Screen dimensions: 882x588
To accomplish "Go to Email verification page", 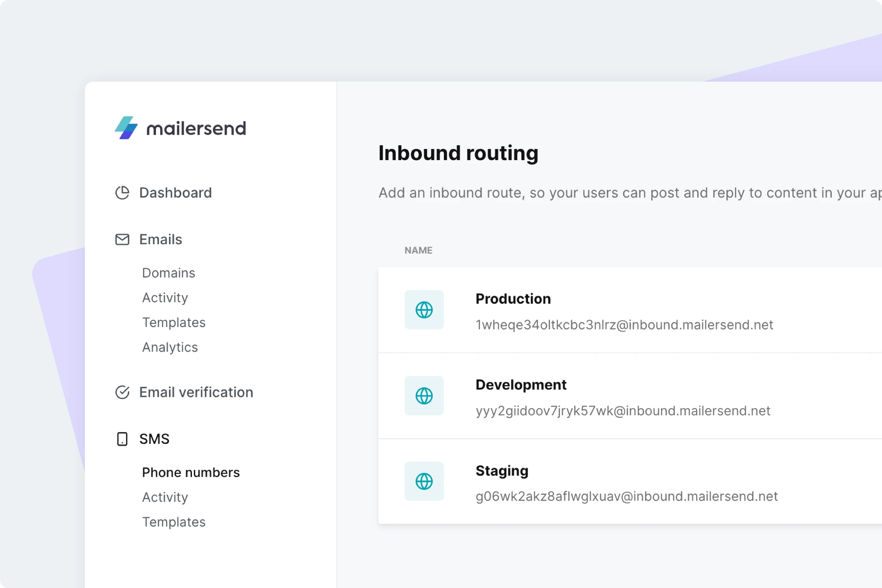I will 196,392.
